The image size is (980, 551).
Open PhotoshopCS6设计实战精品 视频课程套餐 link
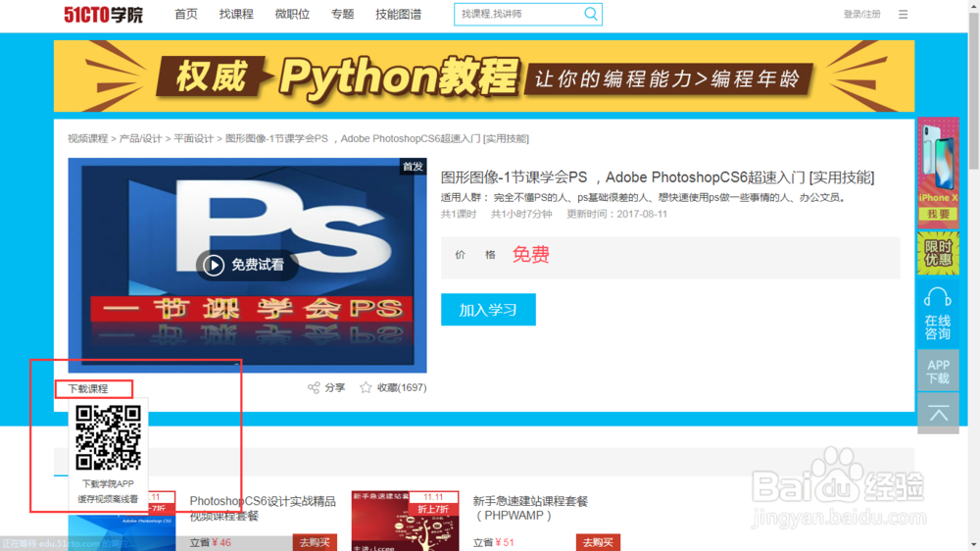(x=263, y=509)
